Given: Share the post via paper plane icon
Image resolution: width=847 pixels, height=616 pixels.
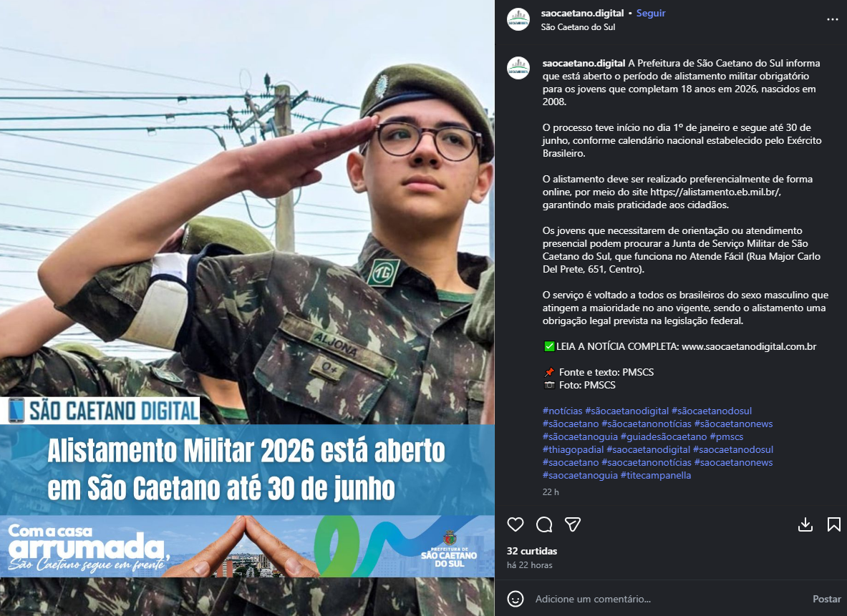Looking at the screenshot, I should [573, 524].
